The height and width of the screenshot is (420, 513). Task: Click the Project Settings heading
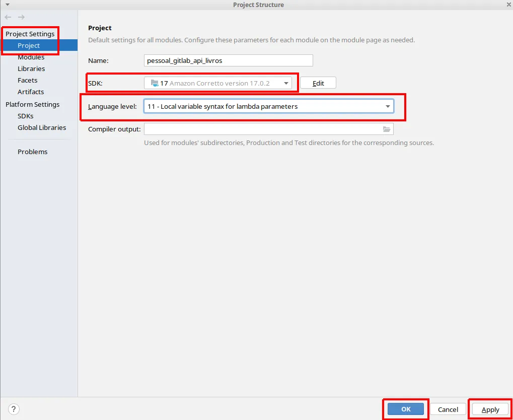click(30, 34)
